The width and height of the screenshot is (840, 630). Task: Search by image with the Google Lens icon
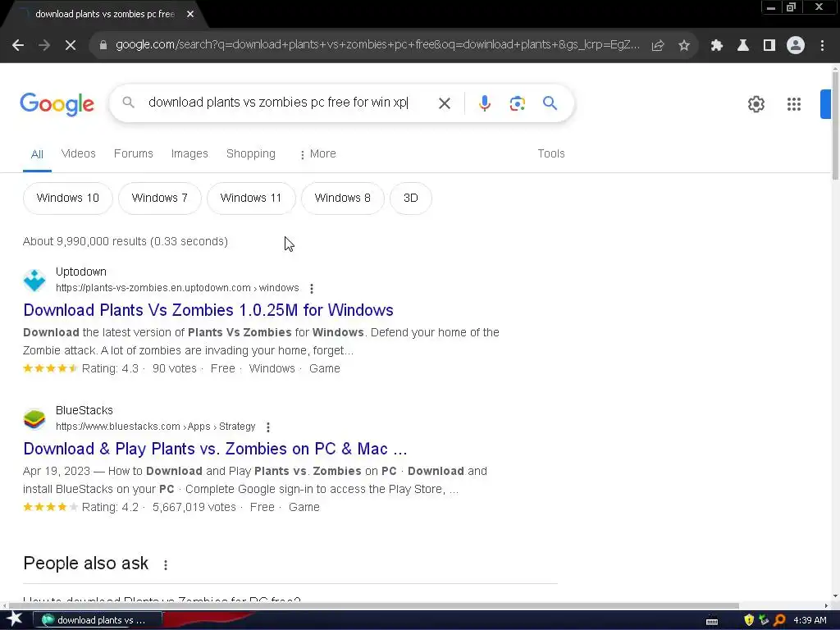[x=518, y=103]
